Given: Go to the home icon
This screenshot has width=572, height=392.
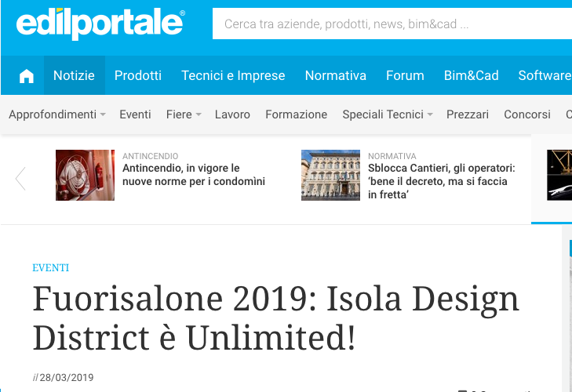Looking at the screenshot, I should 26,76.
